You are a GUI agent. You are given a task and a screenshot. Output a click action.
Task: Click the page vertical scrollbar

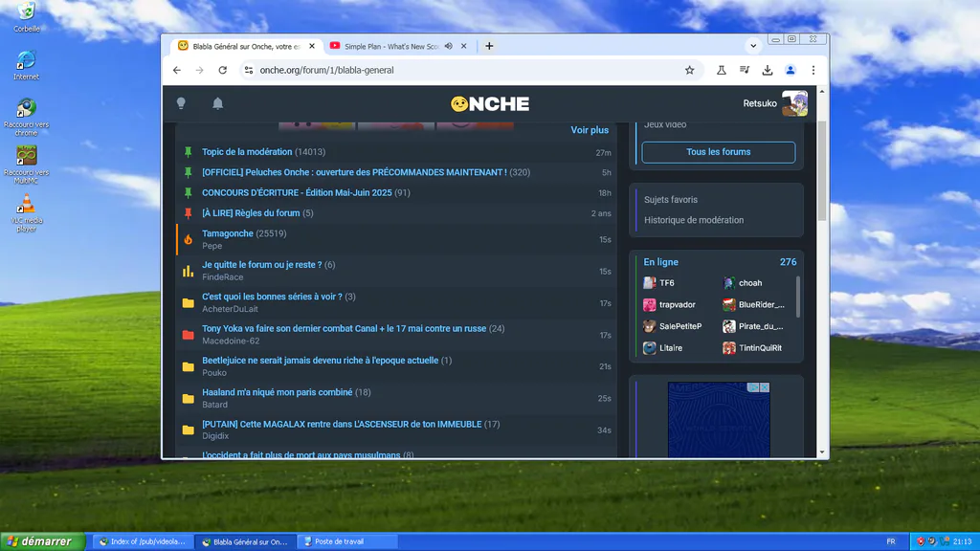(x=822, y=170)
